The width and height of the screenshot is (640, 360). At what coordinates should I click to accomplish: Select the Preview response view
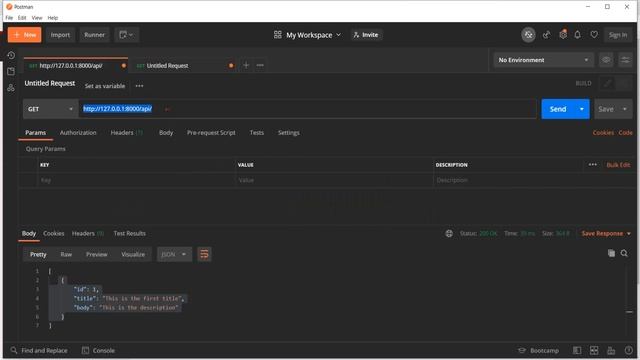pos(96,254)
